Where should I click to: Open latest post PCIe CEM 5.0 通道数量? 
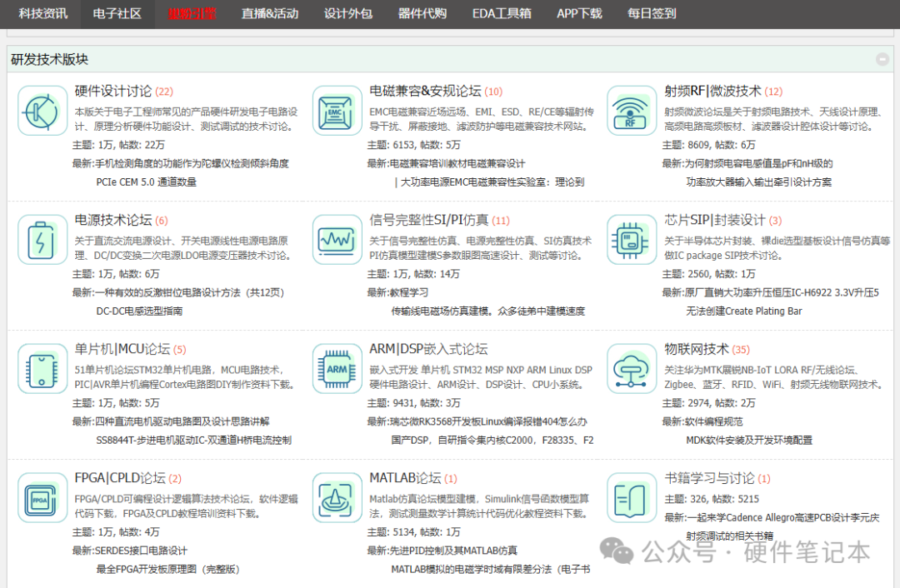pyautogui.click(x=146, y=182)
